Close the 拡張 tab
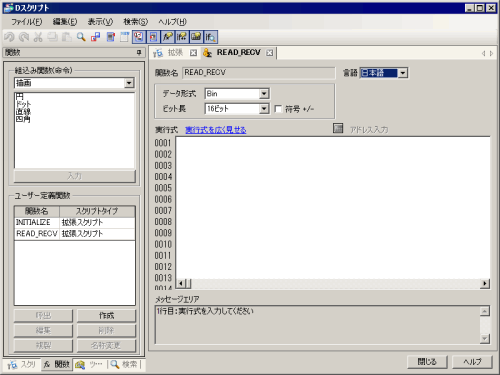 pos(193,53)
